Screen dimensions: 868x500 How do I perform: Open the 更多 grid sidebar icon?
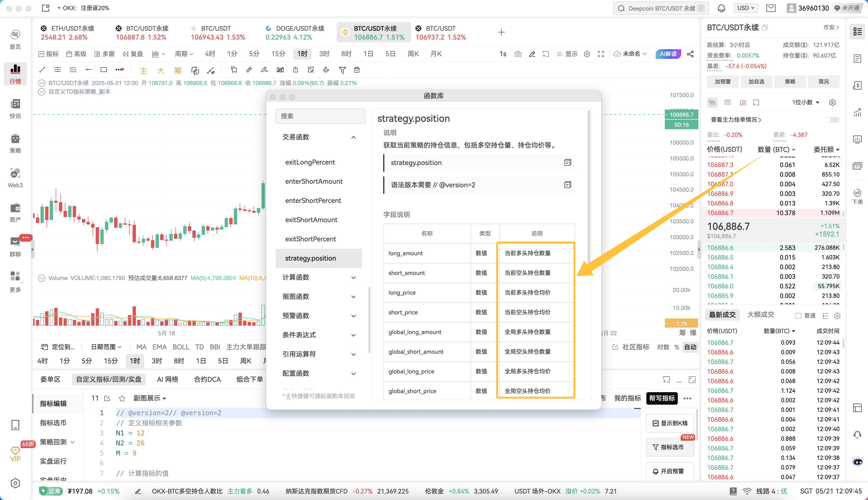(15, 276)
